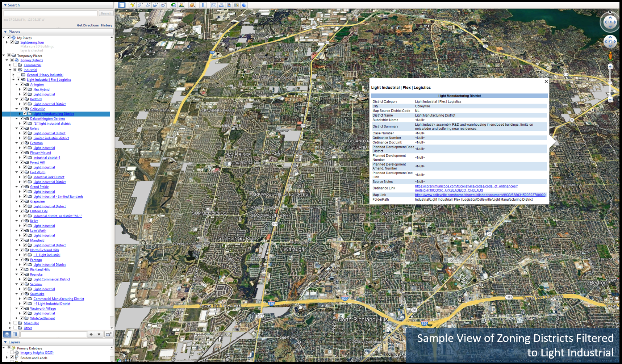The height and width of the screenshot is (364, 622).
Task: Toggle sunlight across the landscape
Action: [x=181, y=5]
